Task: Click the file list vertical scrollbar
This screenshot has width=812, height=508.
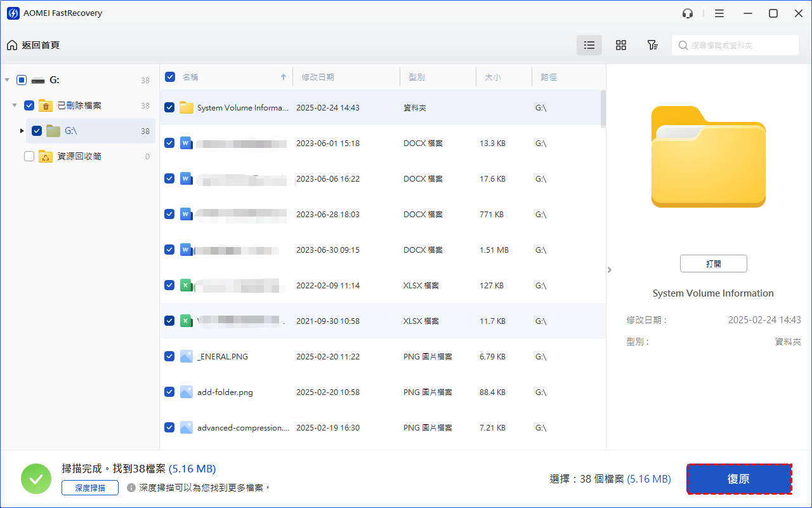Action: pyautogui.click(x=603, y=108)
